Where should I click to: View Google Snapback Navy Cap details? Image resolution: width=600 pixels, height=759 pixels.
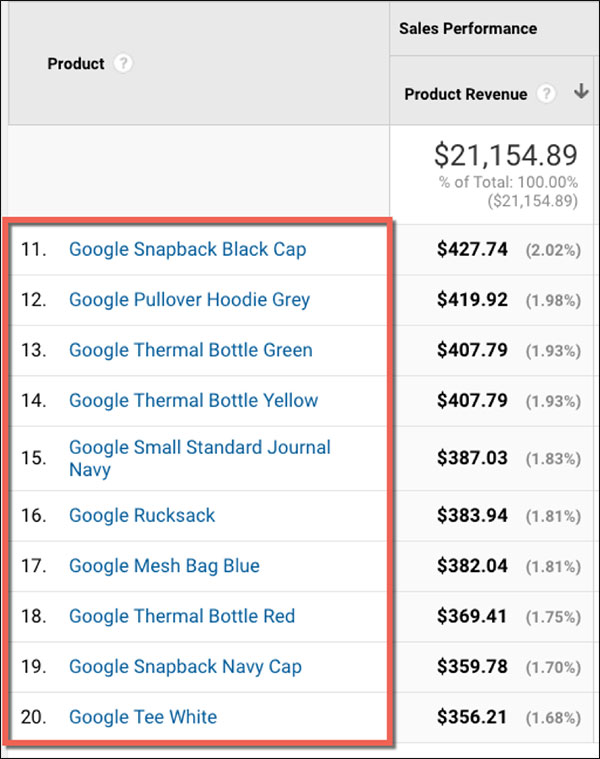185,666
